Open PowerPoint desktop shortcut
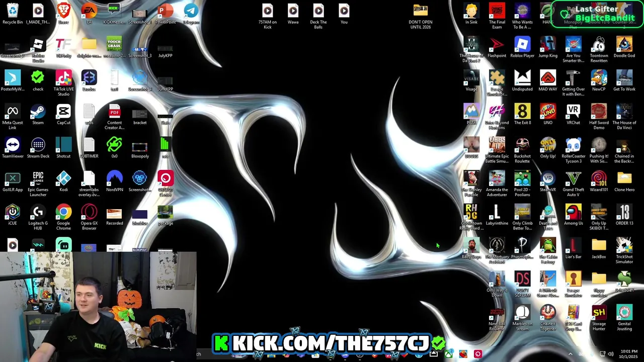The width and height of the screenshot is (644, 362). (x=166, y=14)
